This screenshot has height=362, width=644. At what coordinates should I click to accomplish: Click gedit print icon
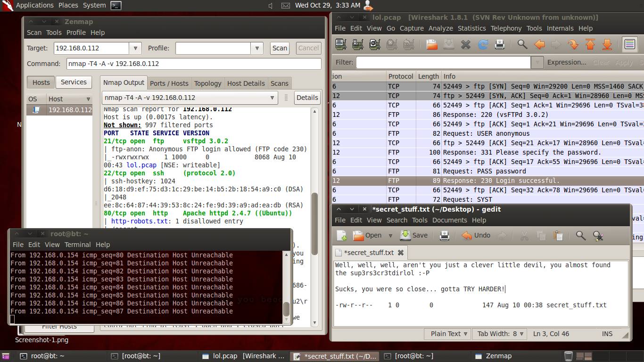click(x=444, y=235)
